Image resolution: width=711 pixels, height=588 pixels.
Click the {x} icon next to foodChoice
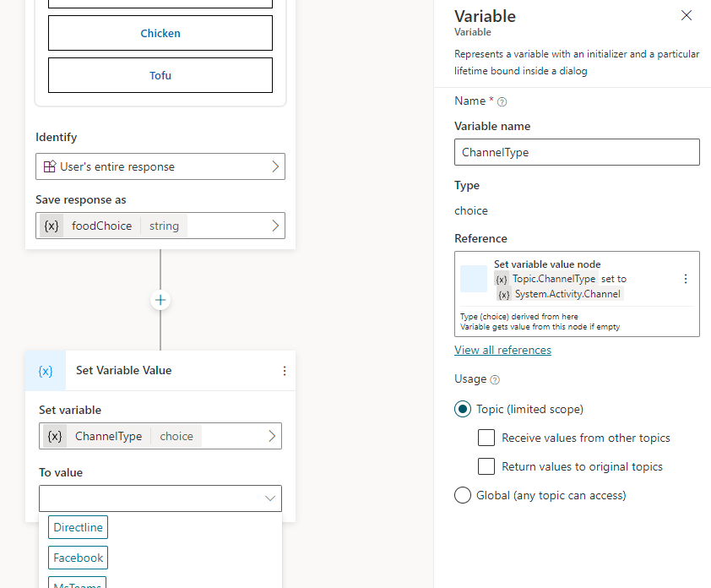[x=51, y=226]
